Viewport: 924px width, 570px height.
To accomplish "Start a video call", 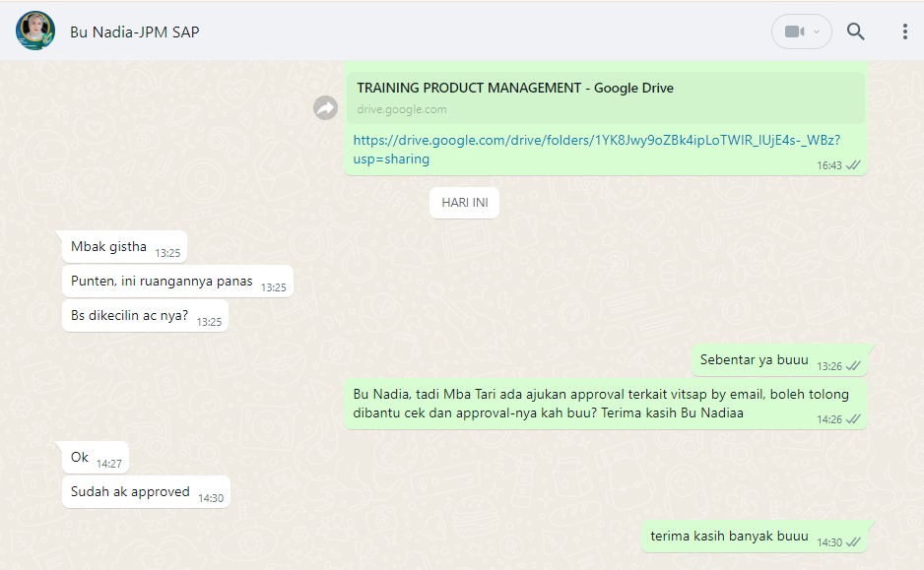I will (x=794, y=32).
